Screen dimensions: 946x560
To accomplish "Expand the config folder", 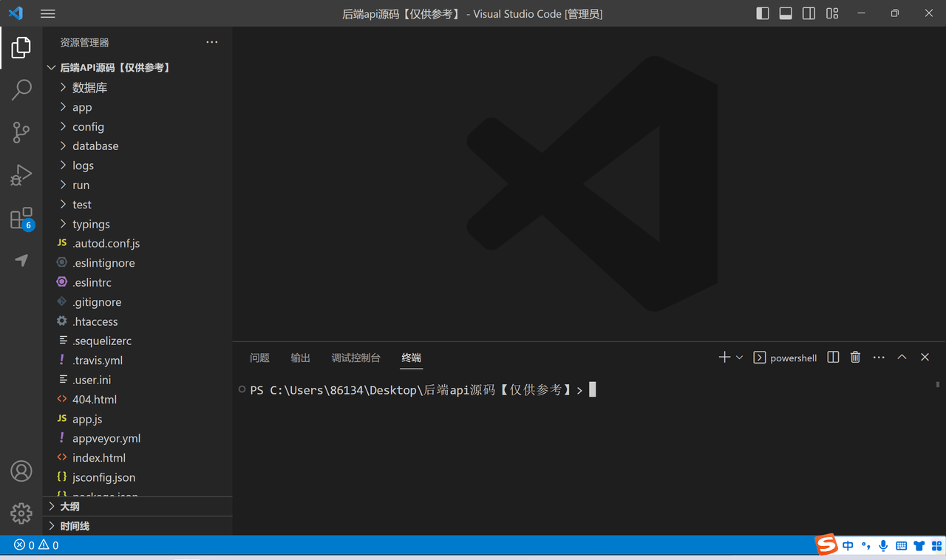I will (137, 126).
